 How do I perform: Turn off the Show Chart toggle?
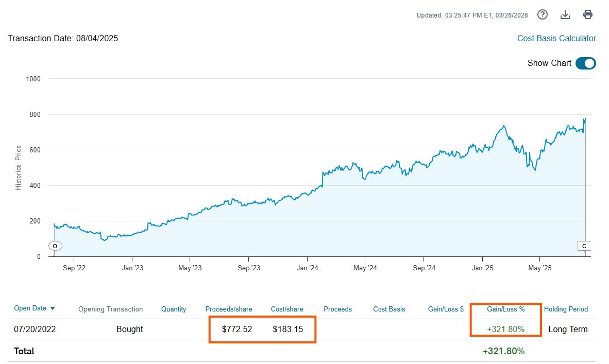[586, 63]
